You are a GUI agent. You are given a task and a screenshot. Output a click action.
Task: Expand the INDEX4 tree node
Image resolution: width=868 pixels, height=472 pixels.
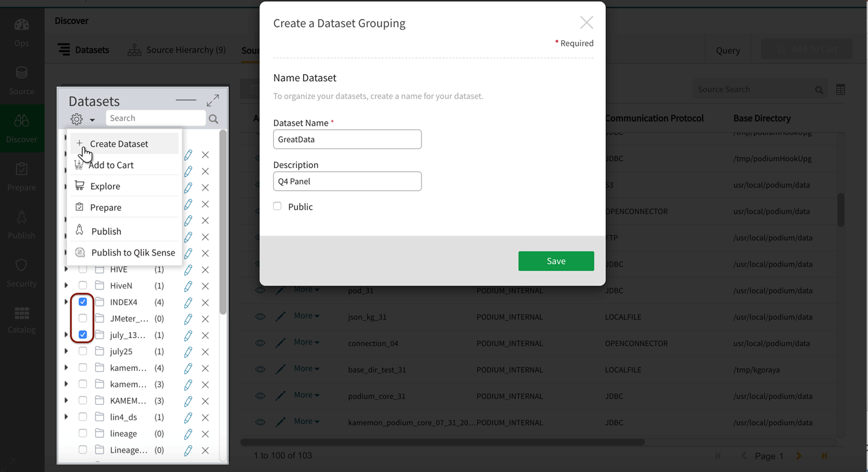tap(66, 302)
